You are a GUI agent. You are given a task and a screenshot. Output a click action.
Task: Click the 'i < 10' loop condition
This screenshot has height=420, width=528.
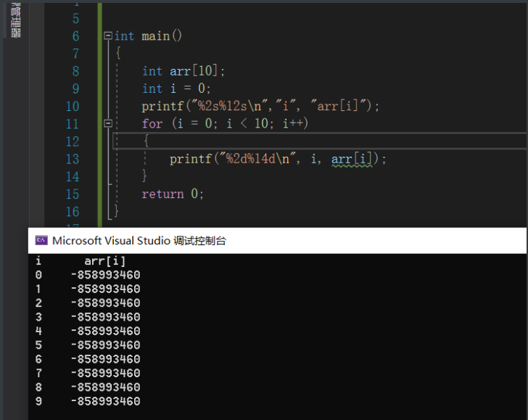[247, 123]
